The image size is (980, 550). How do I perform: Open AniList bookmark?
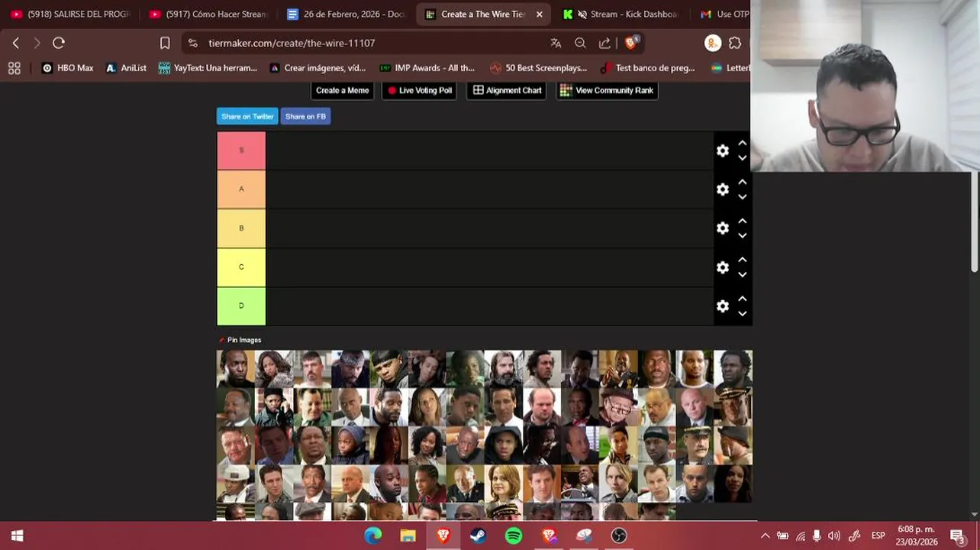(x=126, y=68)
